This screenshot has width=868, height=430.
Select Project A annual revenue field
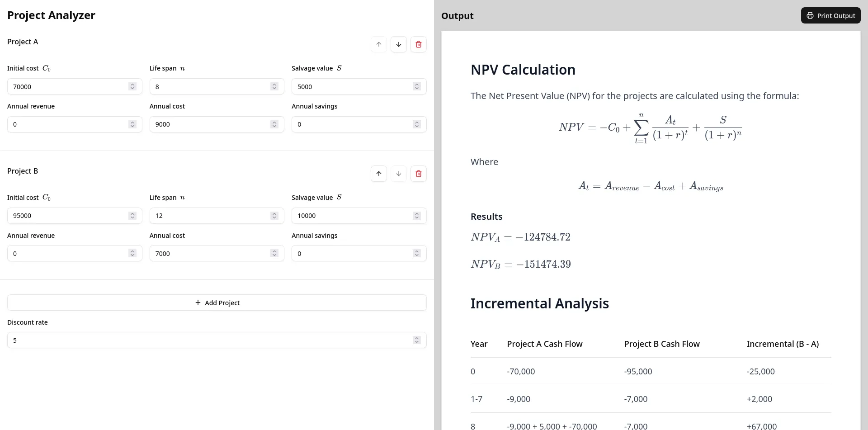click(63, 124)
